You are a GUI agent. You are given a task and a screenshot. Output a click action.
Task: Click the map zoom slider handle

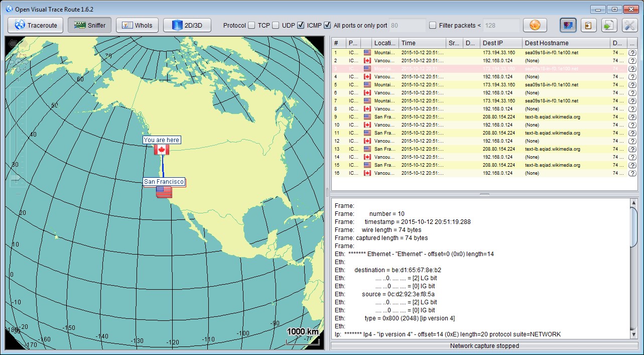click(x=16, y=178)
